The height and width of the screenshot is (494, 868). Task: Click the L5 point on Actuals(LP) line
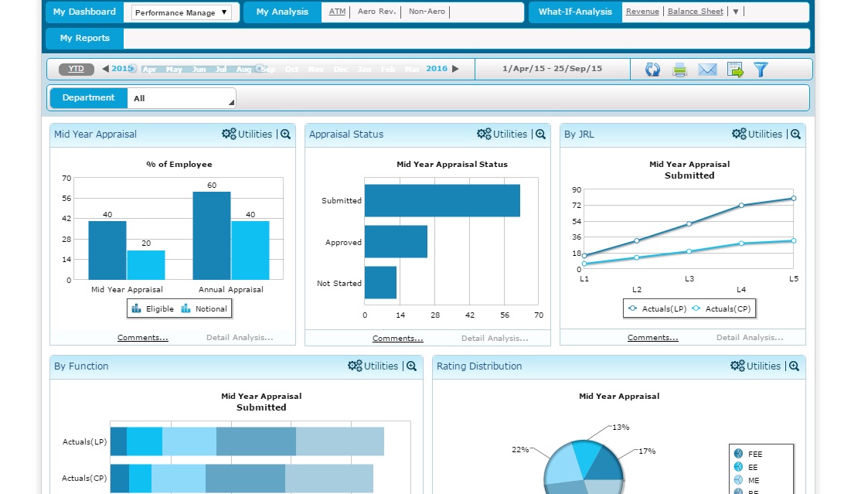(x=794, y=198)
